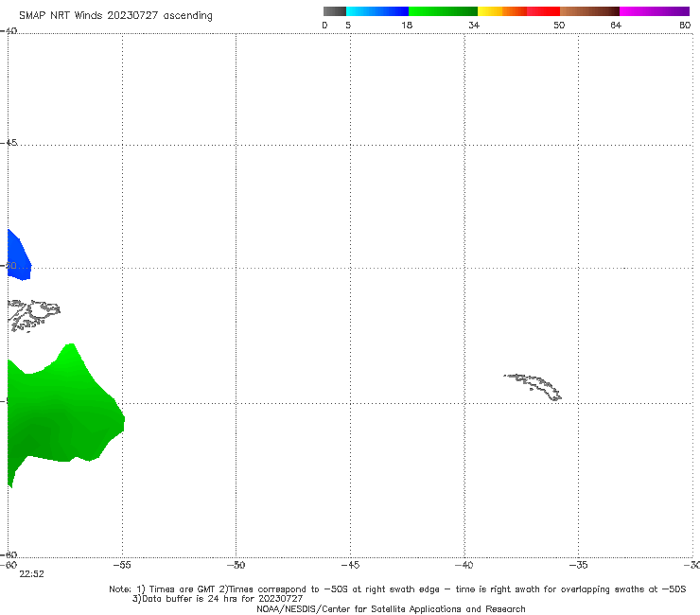Click the longitude label '-55'
700x615 pixels.
click(122, 565)
